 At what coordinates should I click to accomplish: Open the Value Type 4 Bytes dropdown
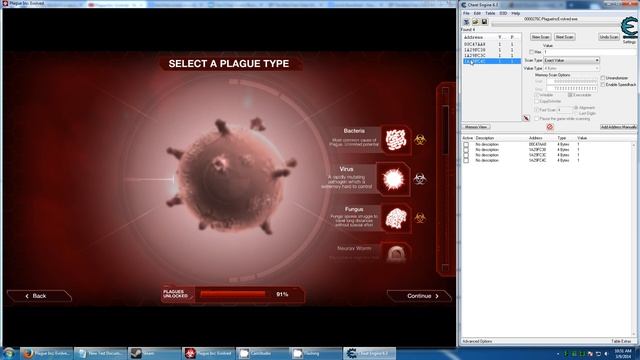(x=571, y=68)
